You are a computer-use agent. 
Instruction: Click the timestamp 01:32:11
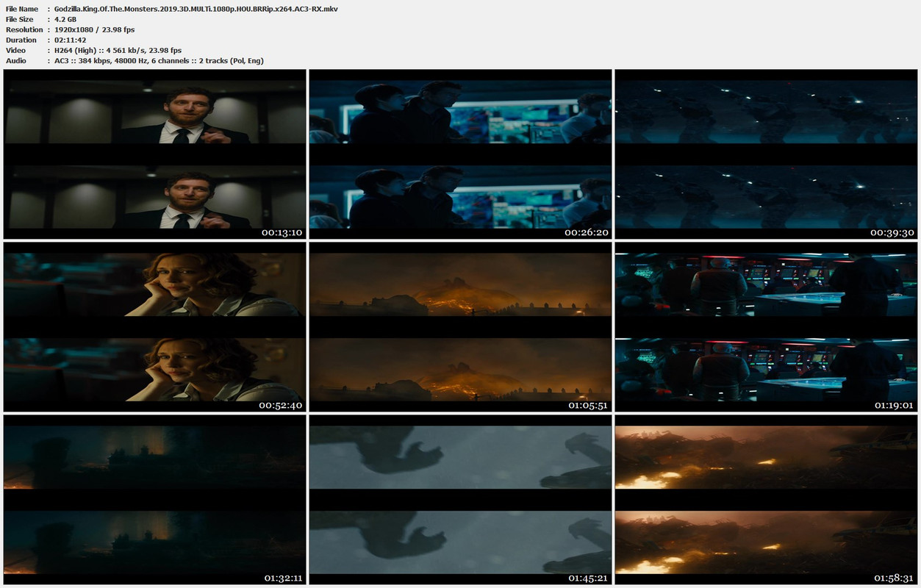coord(282,578)
